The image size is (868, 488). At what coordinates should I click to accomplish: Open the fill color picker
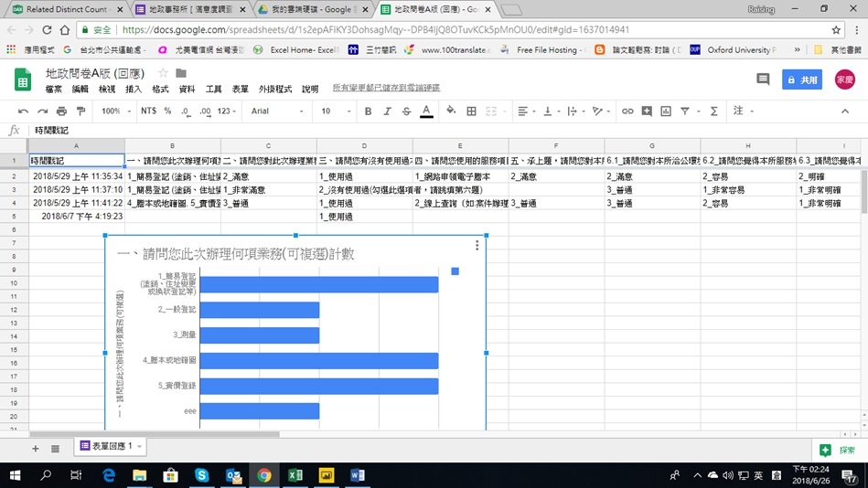[x=451, y=111]
